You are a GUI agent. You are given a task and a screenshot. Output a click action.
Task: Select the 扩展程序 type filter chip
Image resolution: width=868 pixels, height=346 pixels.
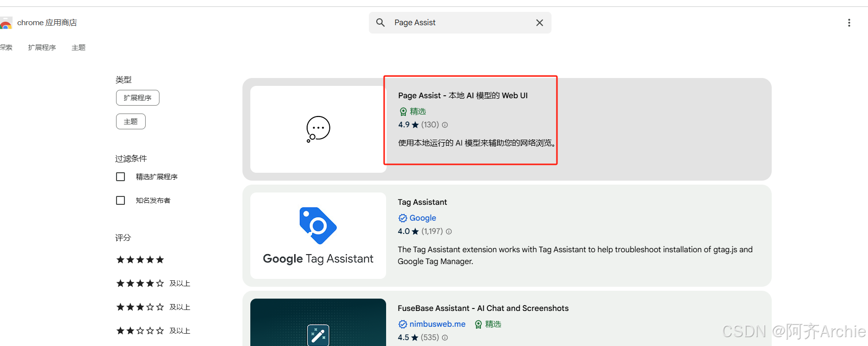[138, 98]
